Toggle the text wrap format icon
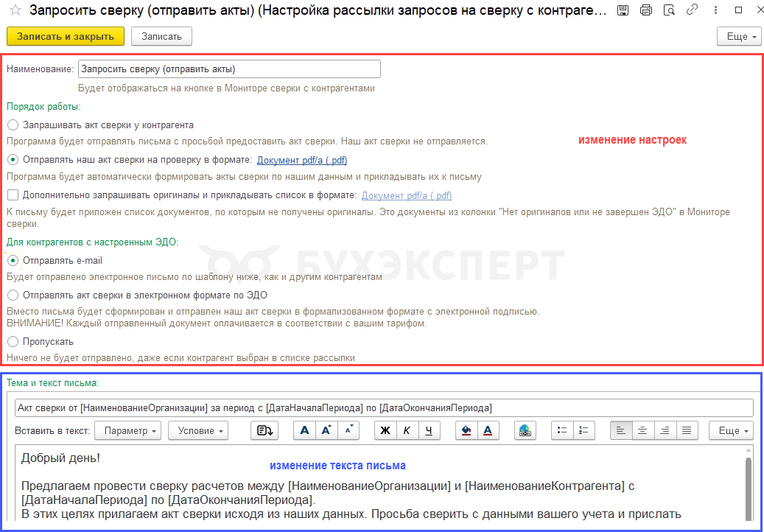Image resolution: width=764 pixels, height=532 pixels. [264, 430]
